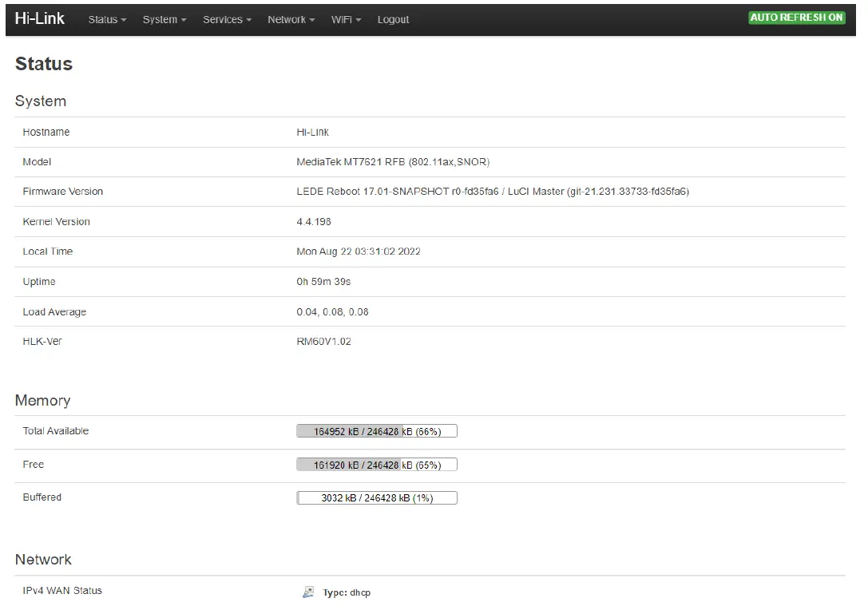The height and width of the screenshot is (614, 868).
Task: Click the LEDE Reboot firmware version text
Action: 493,192
